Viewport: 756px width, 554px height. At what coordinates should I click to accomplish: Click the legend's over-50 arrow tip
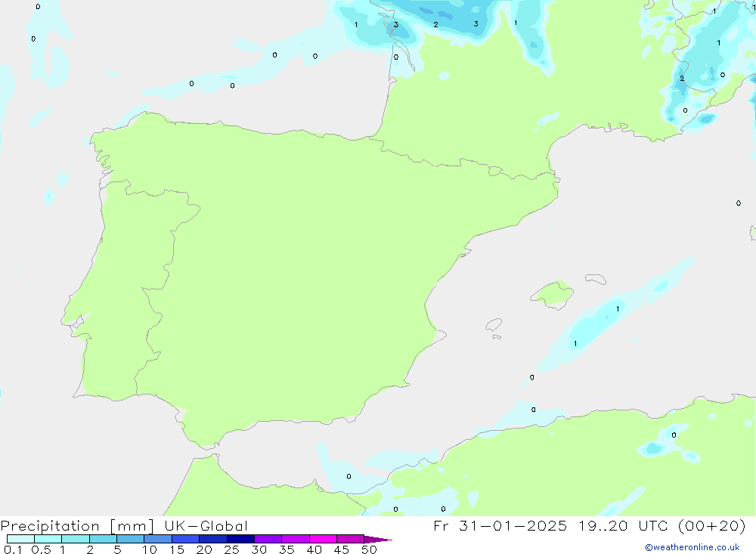378,540
